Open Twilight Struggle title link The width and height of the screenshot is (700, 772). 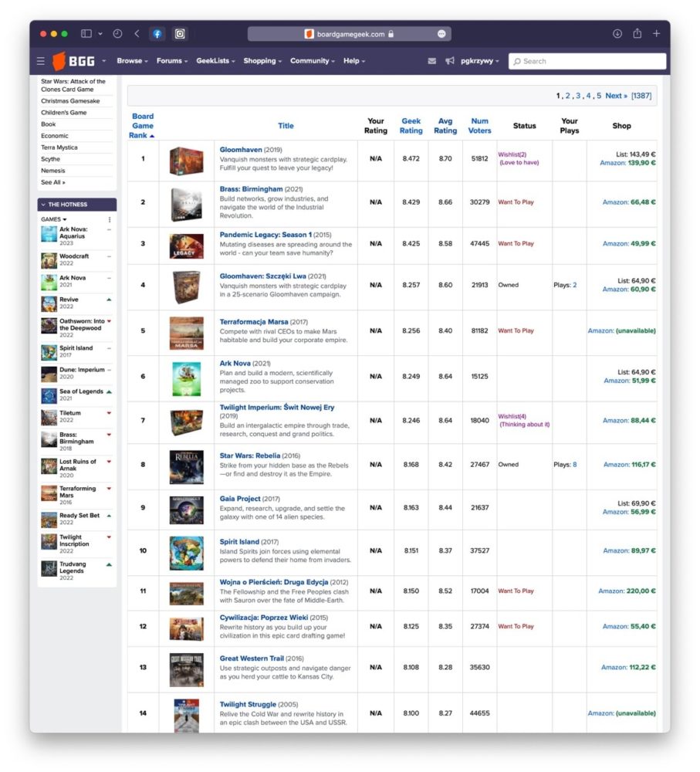click(x=248, y=704)
